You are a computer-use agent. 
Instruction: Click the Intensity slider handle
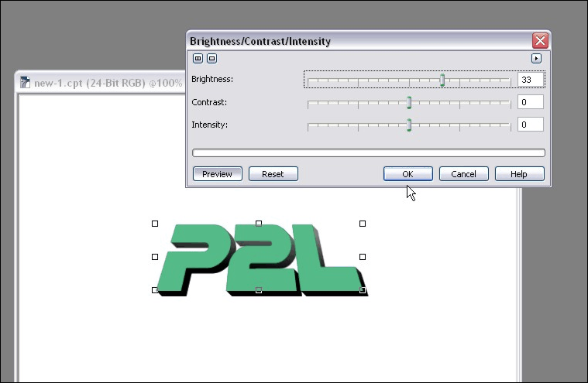pyautogui.click(x=409, y=125)
